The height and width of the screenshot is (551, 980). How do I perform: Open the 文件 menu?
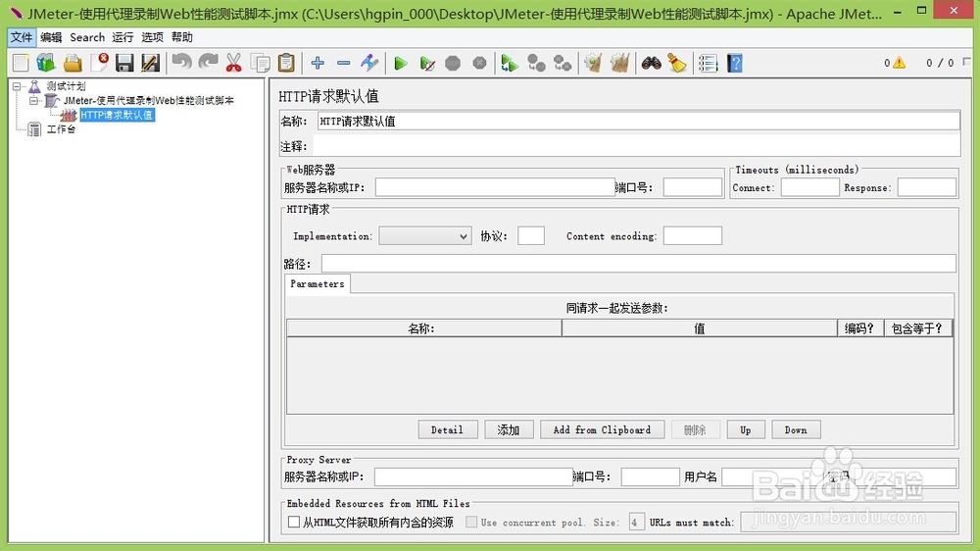[22, 37]
